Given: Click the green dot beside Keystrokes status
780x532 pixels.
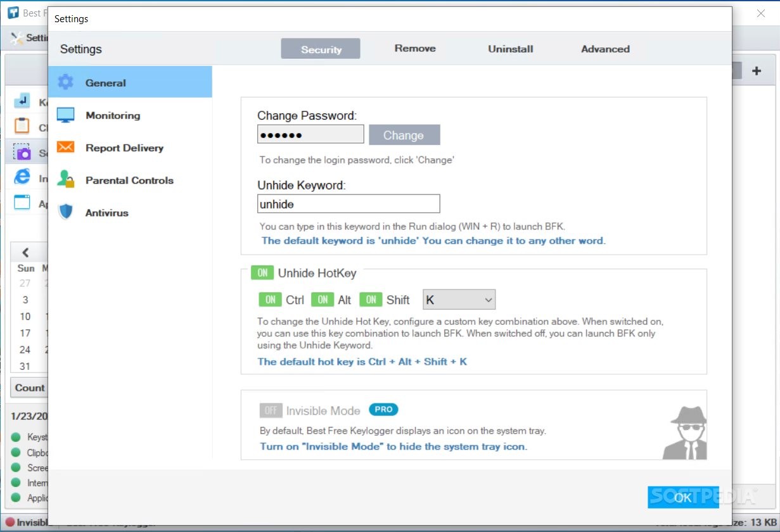Looking at the screenshot, I should point(16,438).
